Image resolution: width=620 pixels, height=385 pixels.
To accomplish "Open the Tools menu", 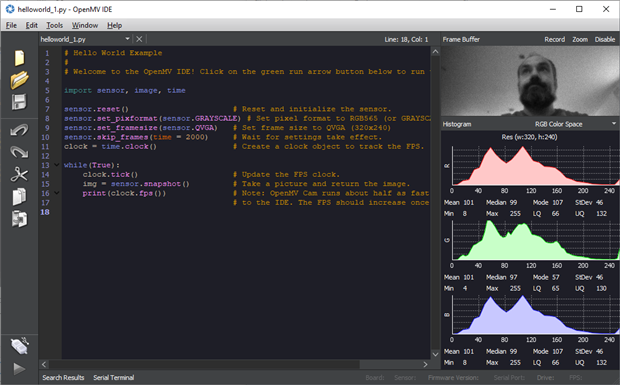I will click(55, 25).
